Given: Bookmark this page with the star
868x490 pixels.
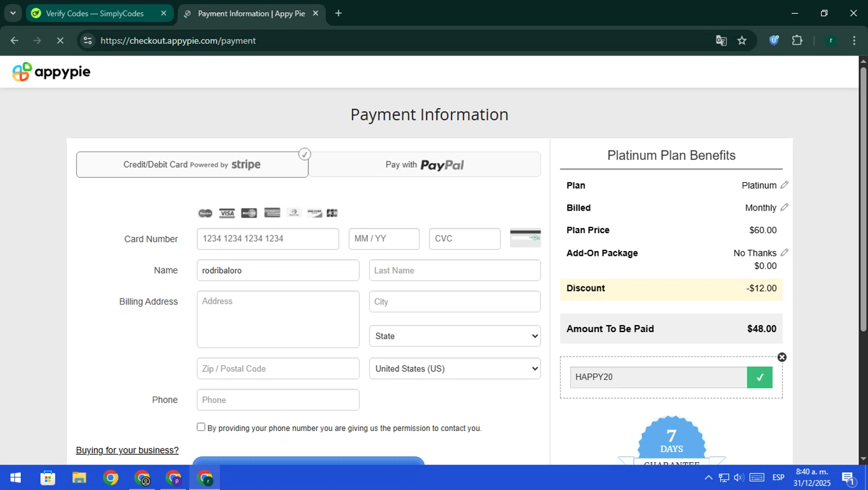Looking at the screenshot, I should [x=742, y=40].
